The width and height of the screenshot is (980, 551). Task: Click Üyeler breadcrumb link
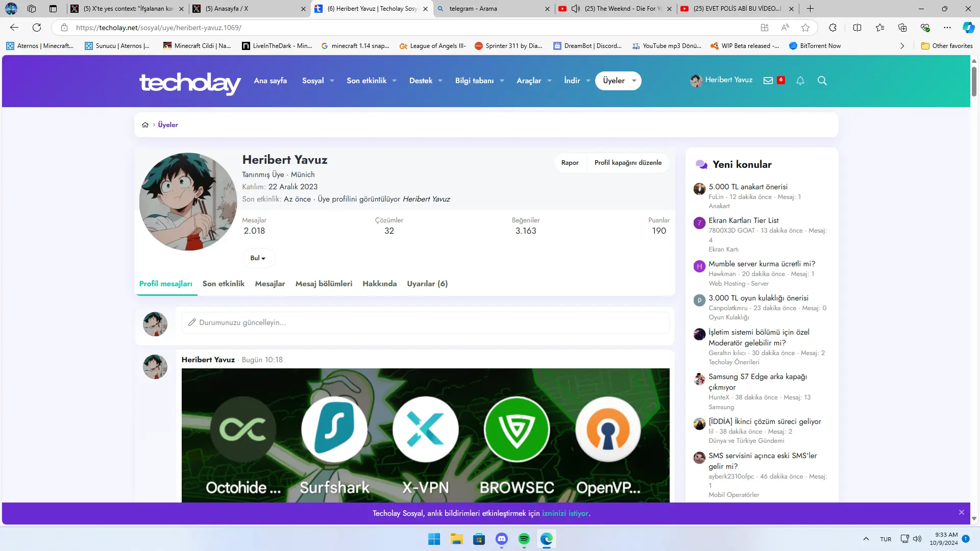168,125
